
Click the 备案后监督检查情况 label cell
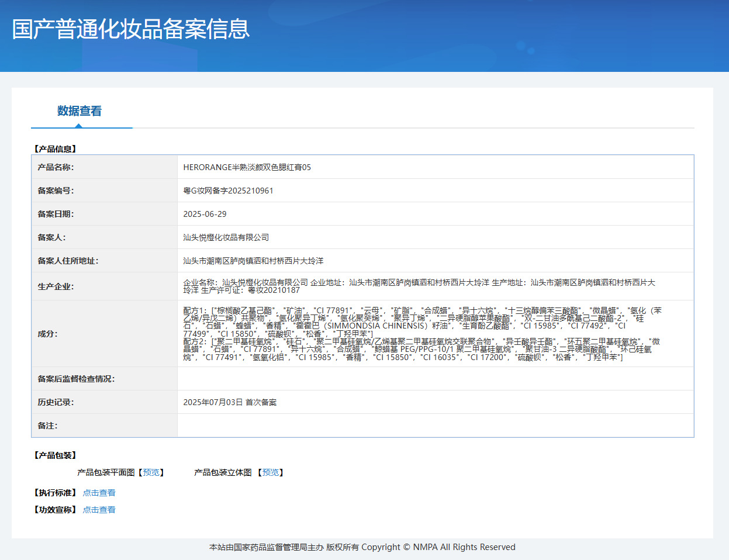click(x=105, y=379)
